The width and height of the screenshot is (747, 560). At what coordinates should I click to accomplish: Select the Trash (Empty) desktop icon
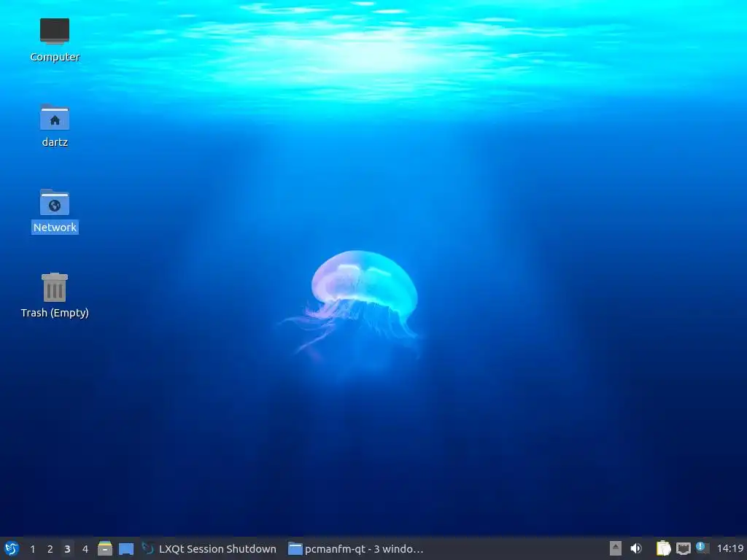coord(55,287)
